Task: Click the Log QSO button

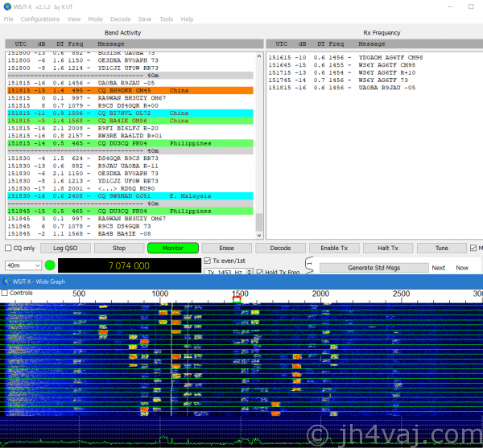Action: pos(64,249)
